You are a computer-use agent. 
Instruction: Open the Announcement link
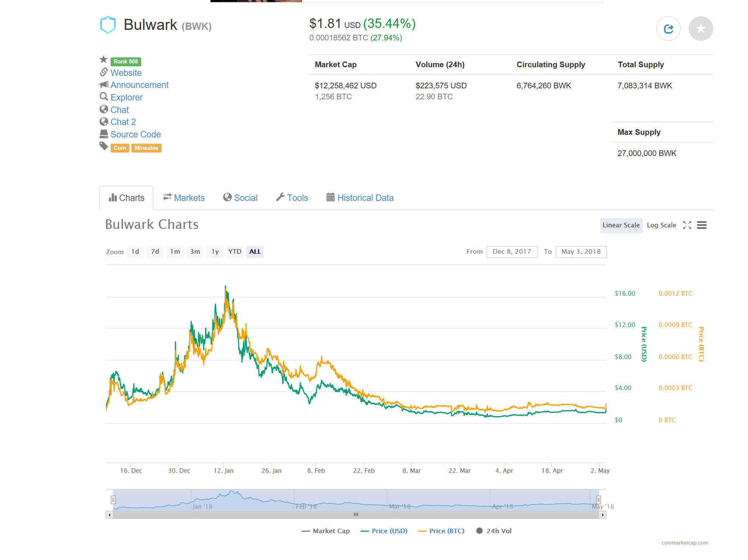point(140,85)
